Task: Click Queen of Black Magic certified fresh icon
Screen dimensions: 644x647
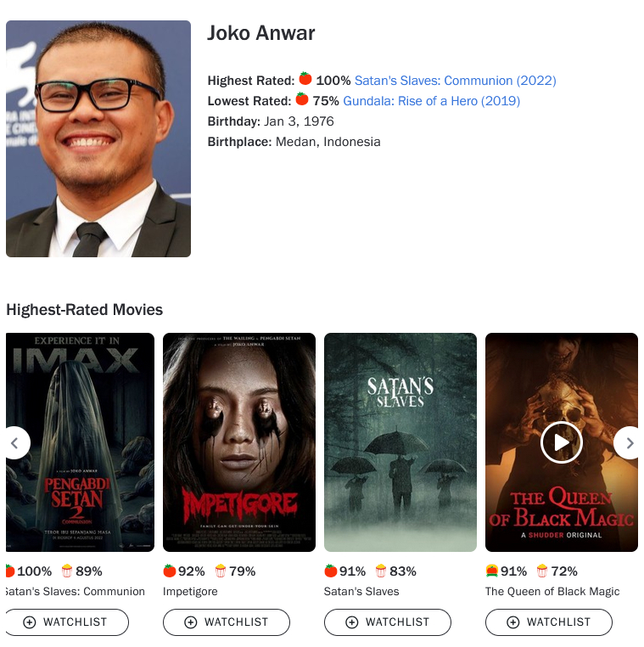Action: click(x=492, y=571)
